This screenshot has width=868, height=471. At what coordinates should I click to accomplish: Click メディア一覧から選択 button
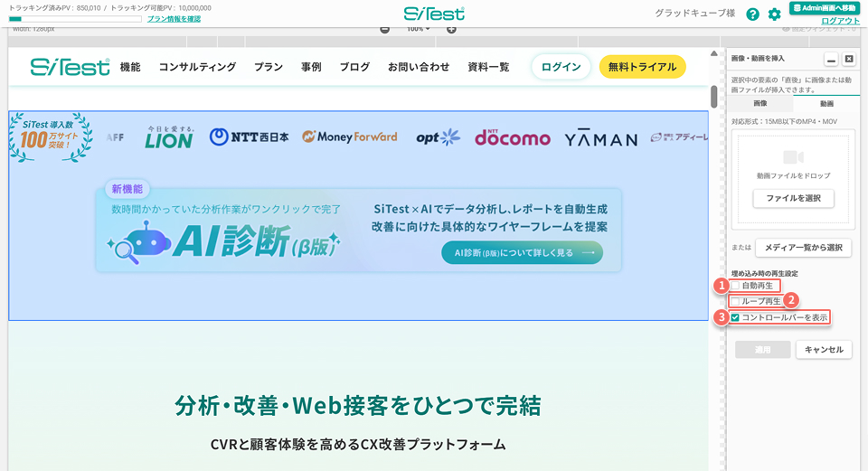[804, 248]
